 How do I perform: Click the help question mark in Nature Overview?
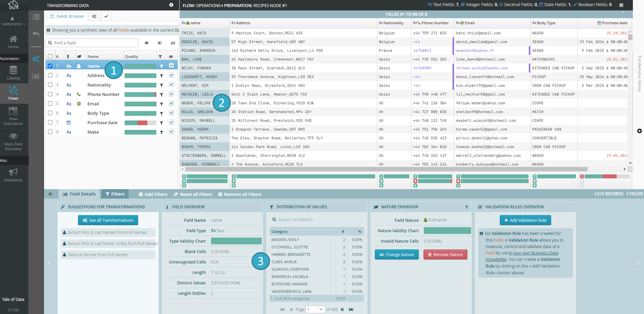click(466, 207)
